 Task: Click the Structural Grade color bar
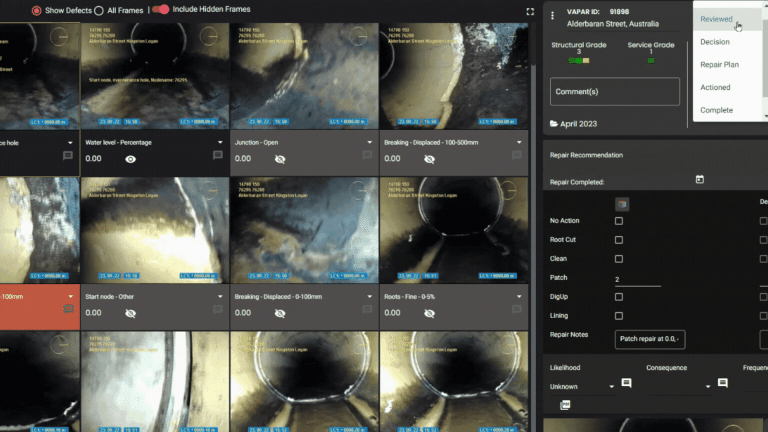578,61
